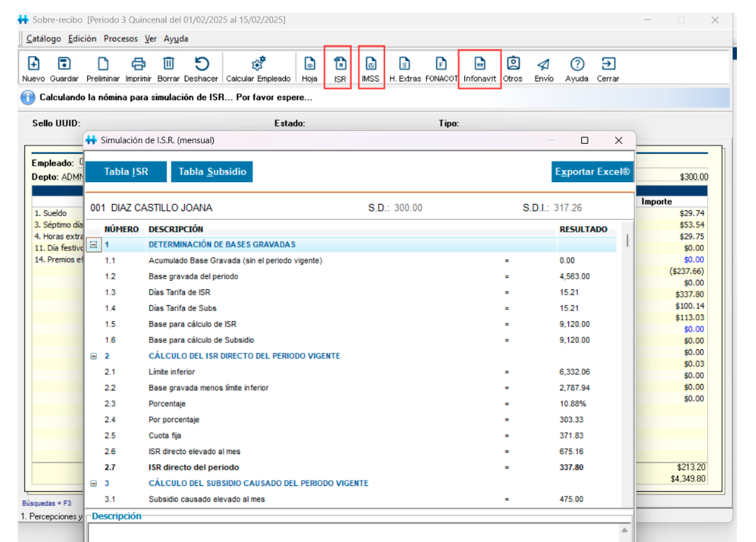The height and width of the screenshot is (542, 756).
Task: Open the IMSS simulation icon
Action: coord(371,64)
